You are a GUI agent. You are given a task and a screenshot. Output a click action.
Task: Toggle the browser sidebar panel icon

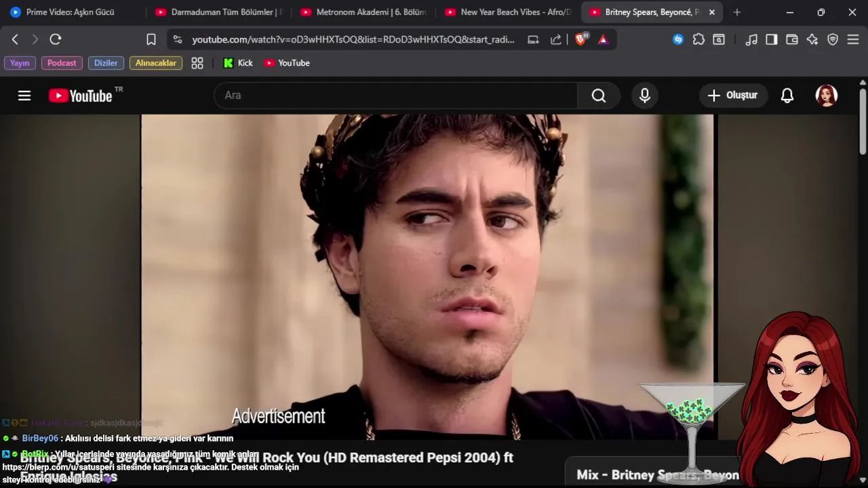tap(772, 39)
